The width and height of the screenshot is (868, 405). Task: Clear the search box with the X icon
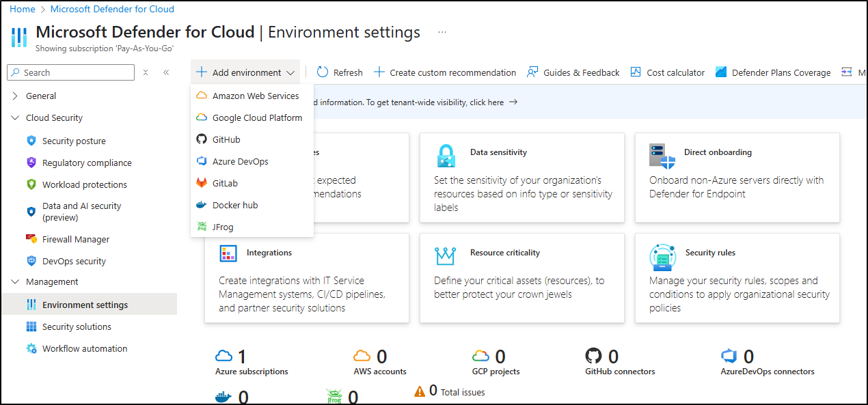pos(146,72)
